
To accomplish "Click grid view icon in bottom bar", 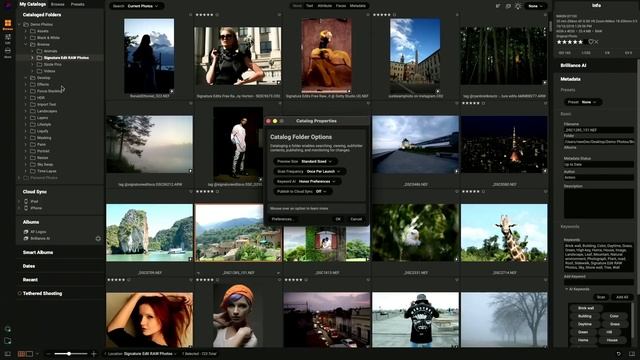I will click(22, 354).
